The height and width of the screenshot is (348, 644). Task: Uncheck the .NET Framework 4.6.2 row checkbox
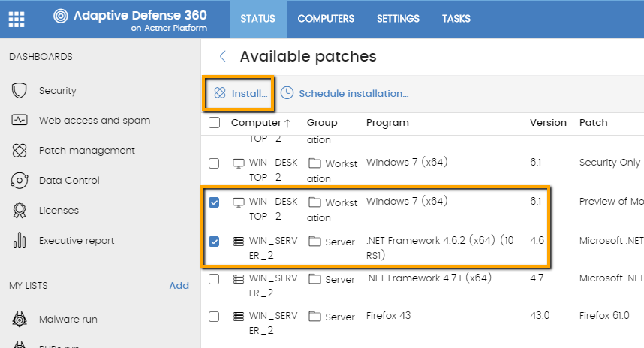(x=214, y=241)
